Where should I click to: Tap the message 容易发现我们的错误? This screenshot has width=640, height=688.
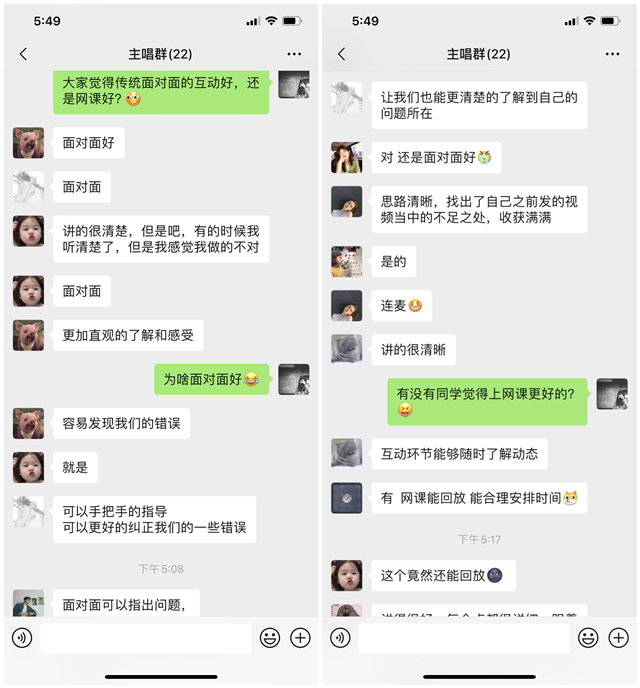[122, 423]
